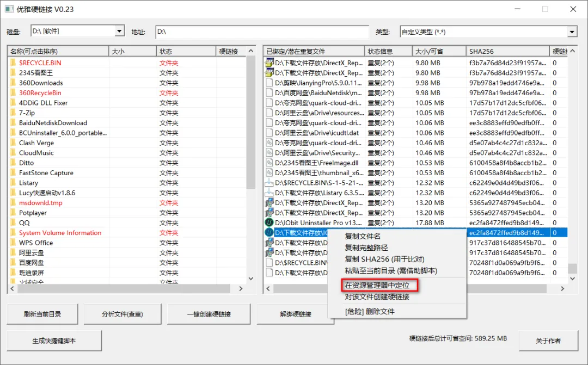This screenshot has height=365, width=588.
Task: Click the Potplayer folder icon
Action: tap(13, 213)
